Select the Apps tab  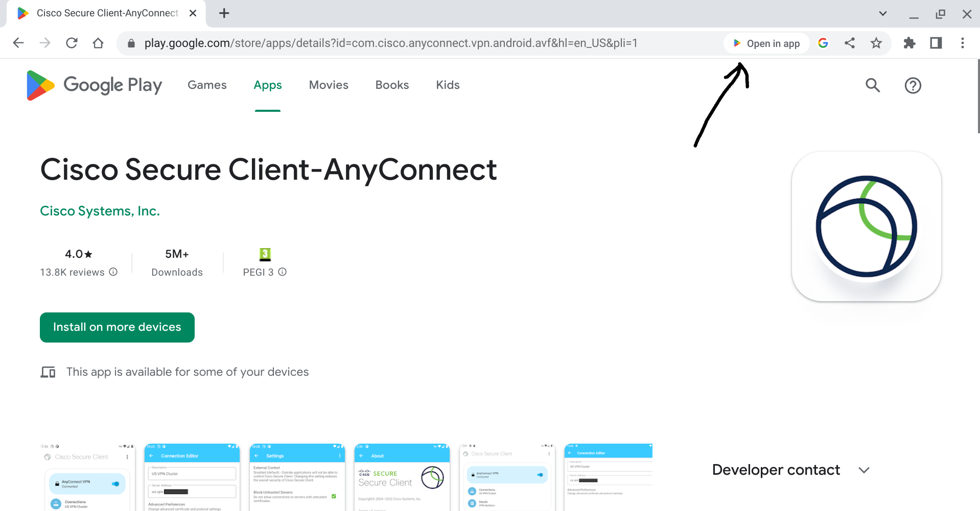pos(268,85)
